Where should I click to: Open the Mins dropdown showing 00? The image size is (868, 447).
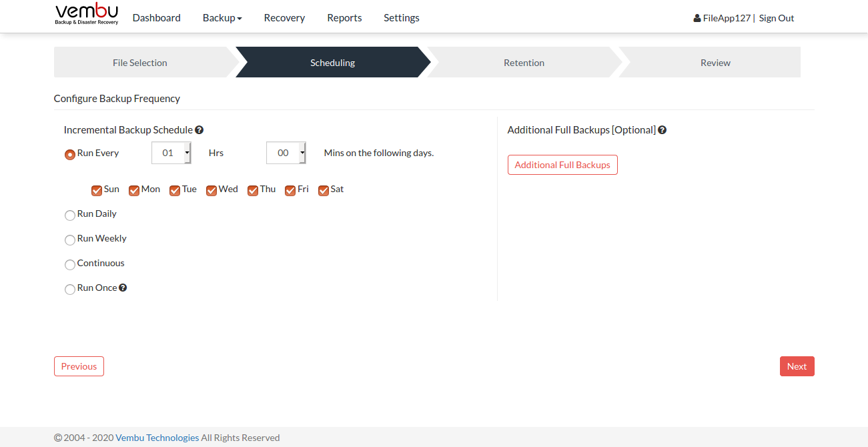click(x=286, y=153)
